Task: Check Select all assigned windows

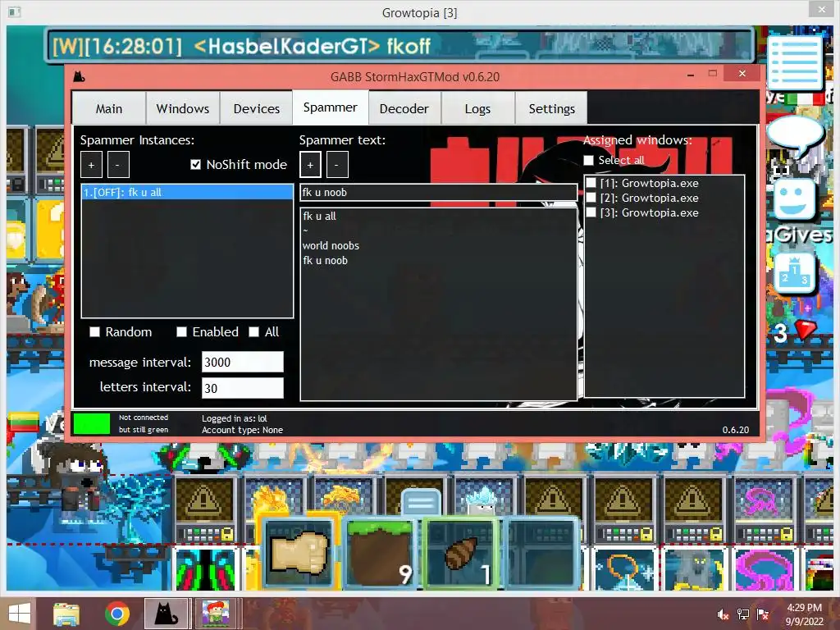Action: pos(588,160)
